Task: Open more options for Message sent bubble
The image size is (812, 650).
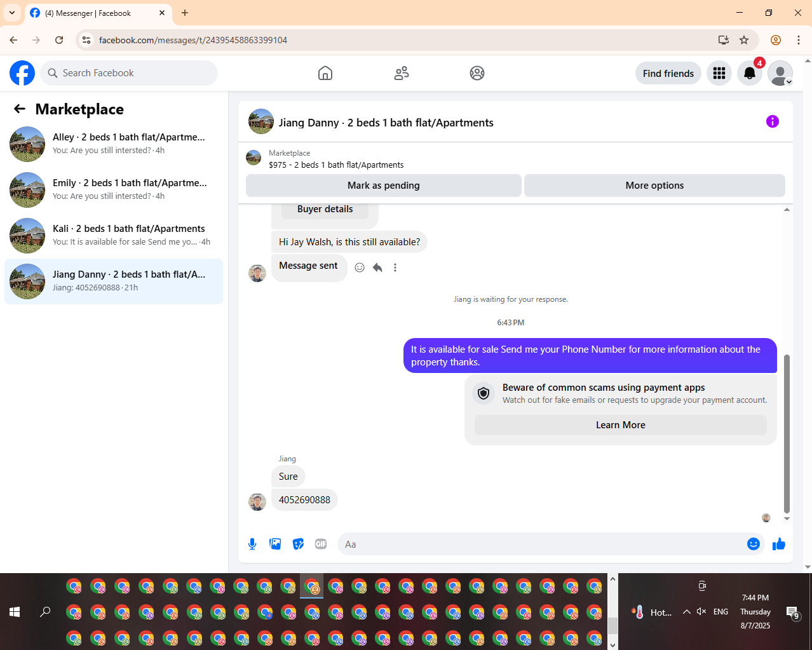Action: click(x=395, y=267)
